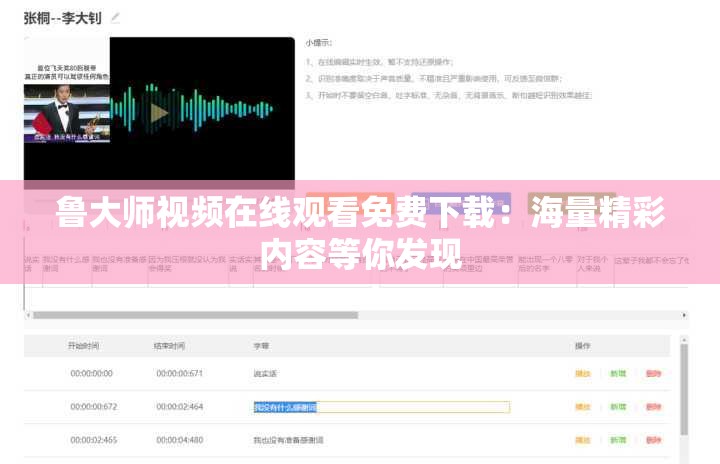Click start time 00:00:00:672
Image resolution: width=720 pixels, height=464 pixels.
click(94, 407)
